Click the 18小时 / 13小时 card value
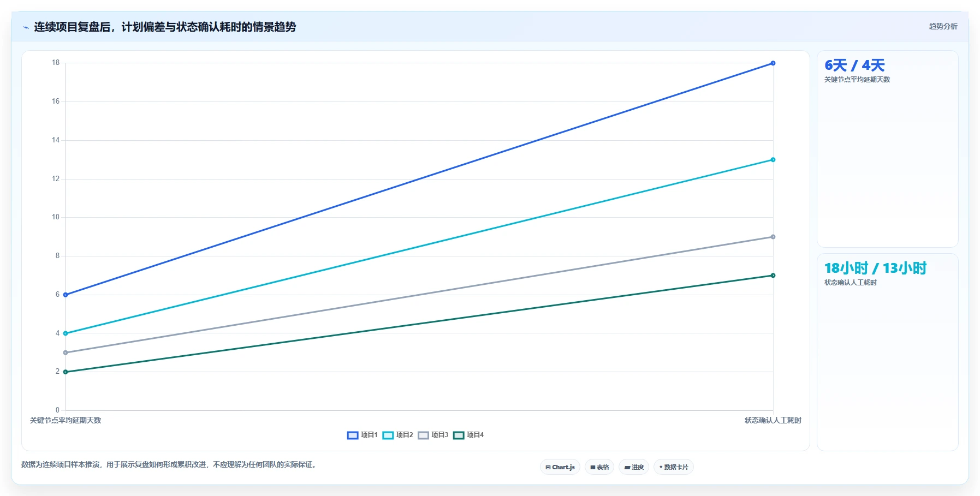 point(875,268)
